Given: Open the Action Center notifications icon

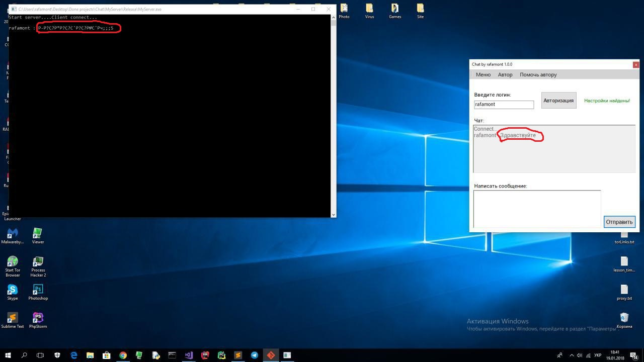Looking at the screenshot, I should (x=634, y=355).
